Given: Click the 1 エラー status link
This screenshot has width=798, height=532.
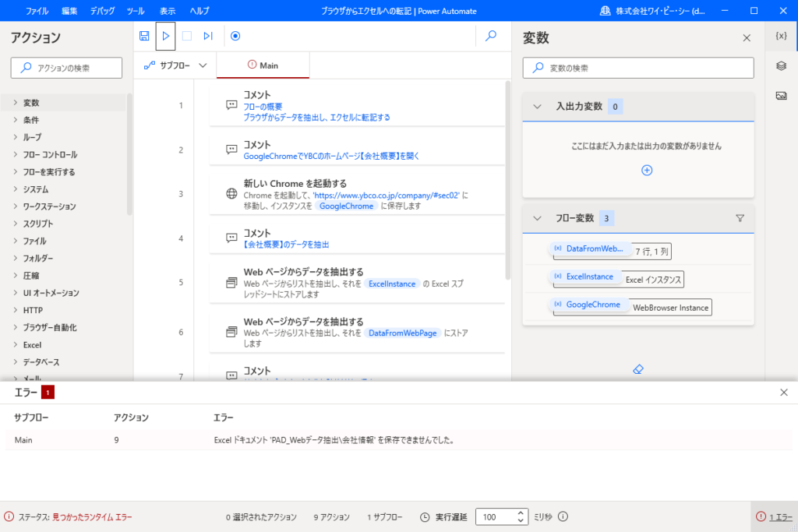Looking at the screenshot, I should point(781,517).
